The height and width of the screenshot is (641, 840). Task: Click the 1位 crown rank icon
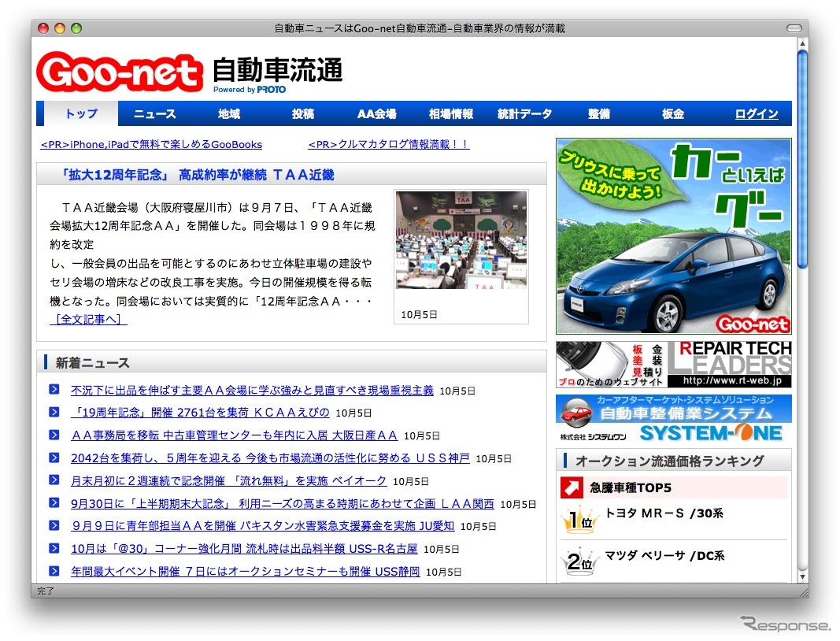576,519
